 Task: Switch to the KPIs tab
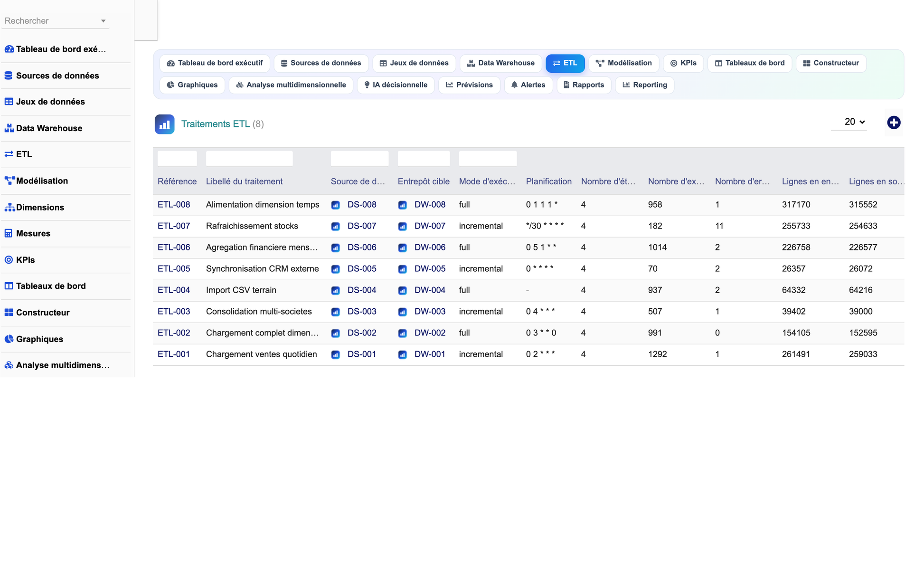tap(683, 63)
